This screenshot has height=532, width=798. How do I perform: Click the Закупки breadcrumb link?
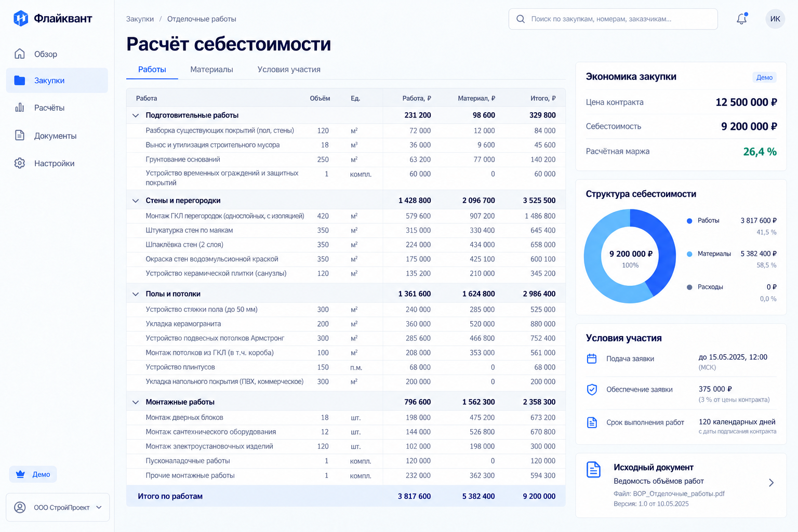click(140, 19)
